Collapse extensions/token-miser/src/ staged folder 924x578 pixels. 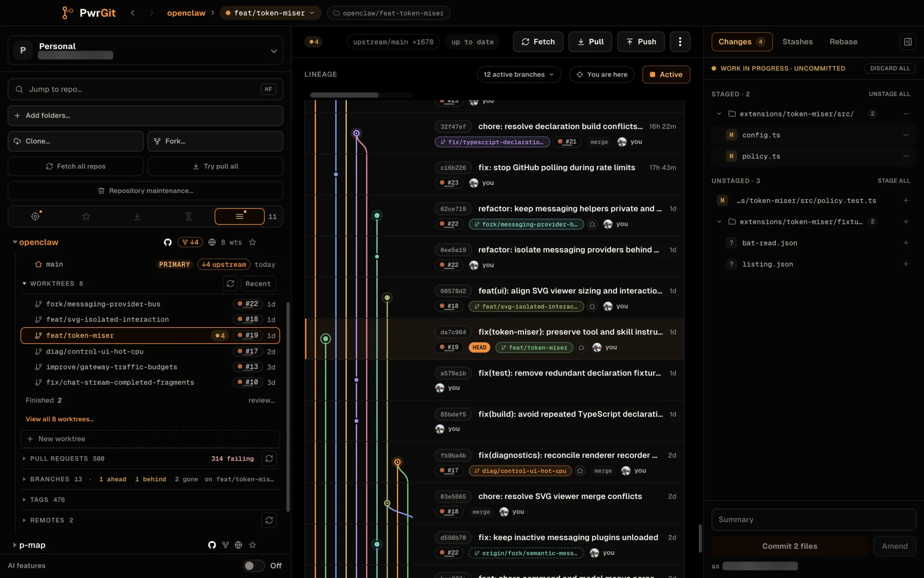click(x=719, y=114)
